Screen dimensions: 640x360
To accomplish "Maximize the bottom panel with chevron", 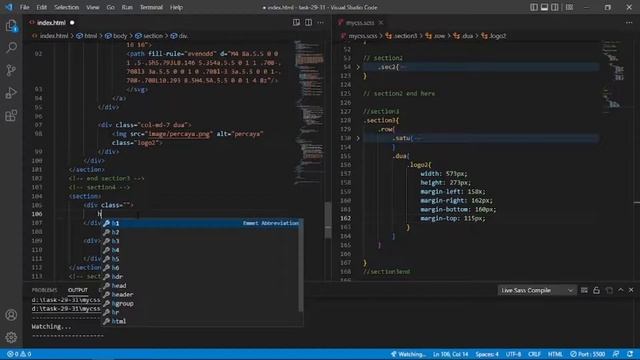I will tap(621, 290).
